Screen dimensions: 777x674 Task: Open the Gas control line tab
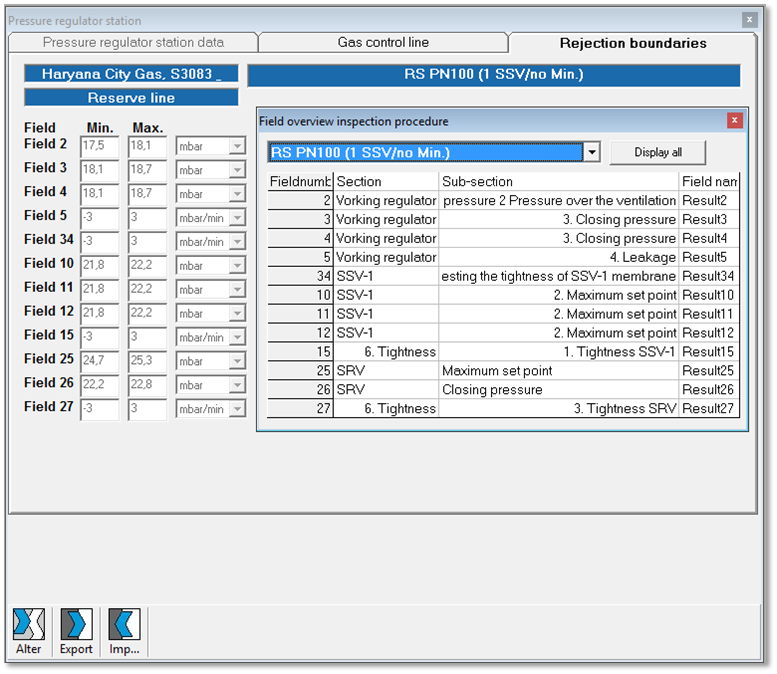383,43
